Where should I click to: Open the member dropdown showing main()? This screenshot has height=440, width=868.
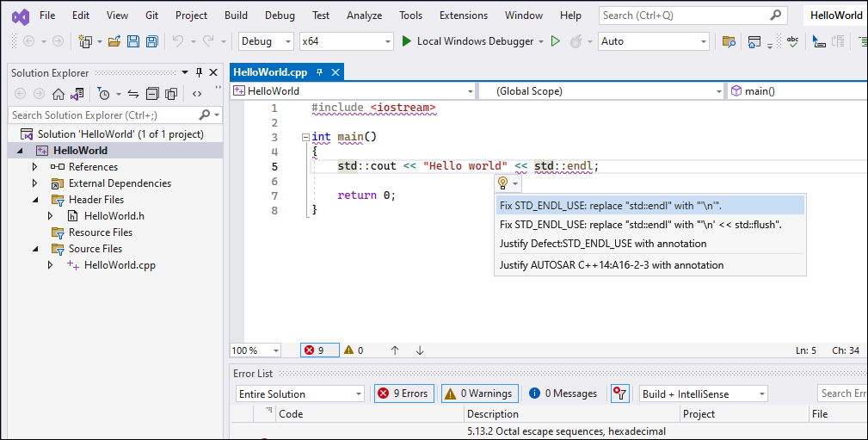[797, 91]
